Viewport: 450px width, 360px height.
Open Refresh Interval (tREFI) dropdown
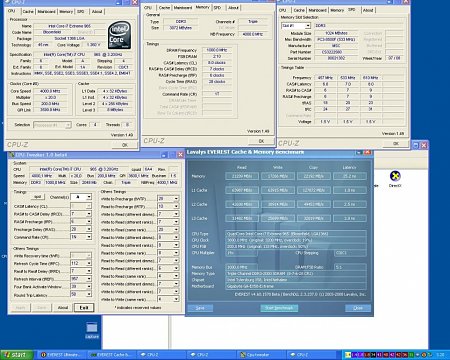click(x=88, y=279)
